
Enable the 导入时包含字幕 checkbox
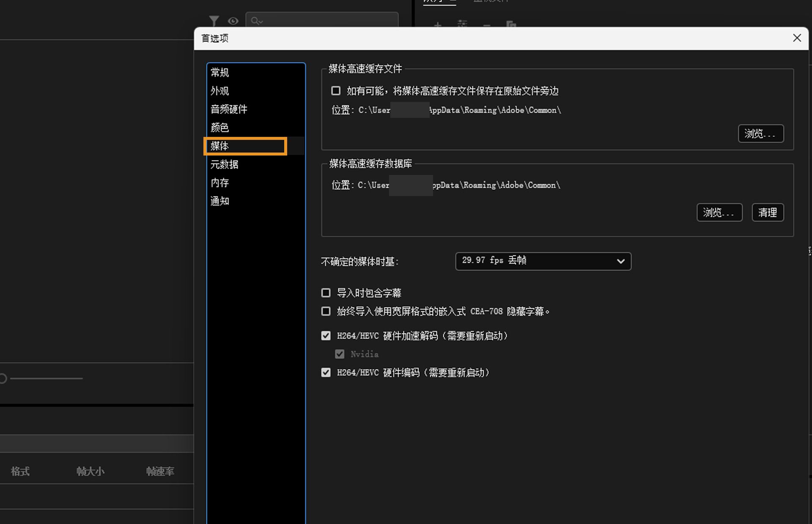(326, 292)
